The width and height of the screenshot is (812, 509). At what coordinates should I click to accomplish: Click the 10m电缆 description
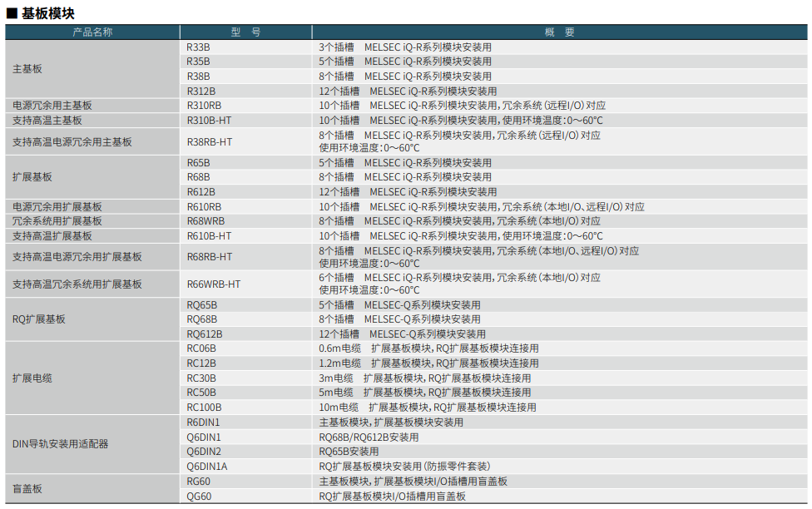click(x=428, y=407)
